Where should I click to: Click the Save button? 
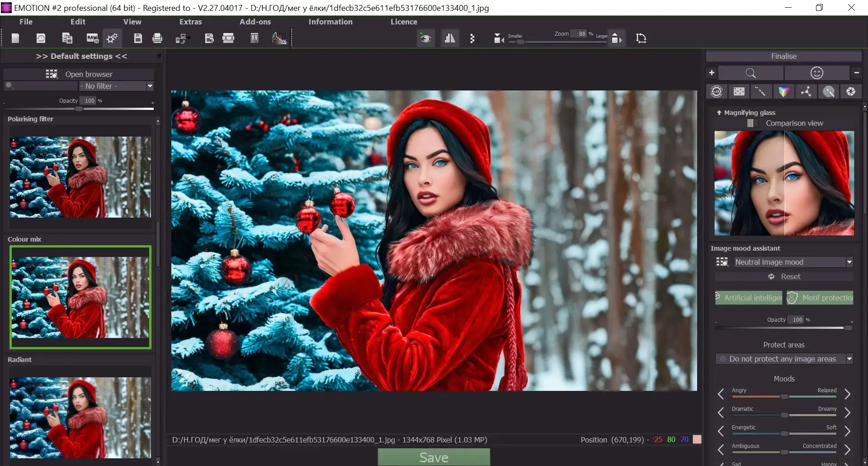pyautogui.click(x=434, y=457)
